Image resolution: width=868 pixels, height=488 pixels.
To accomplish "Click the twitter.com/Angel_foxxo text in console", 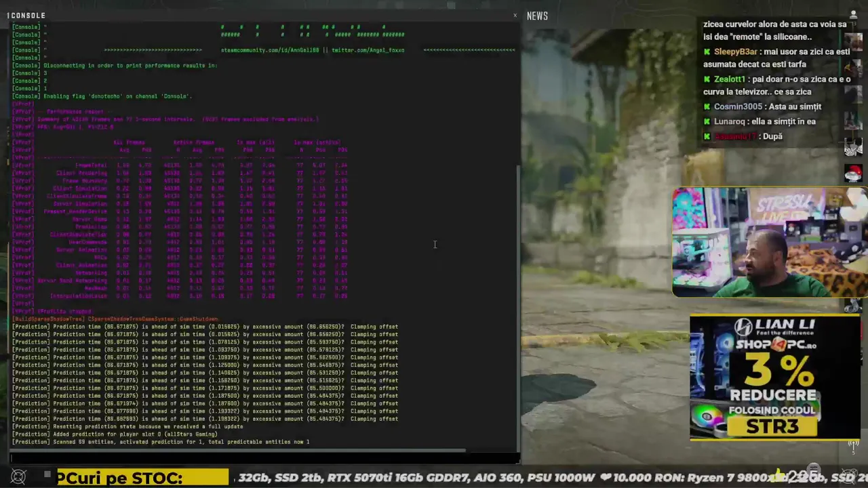I will click(368, 50).
